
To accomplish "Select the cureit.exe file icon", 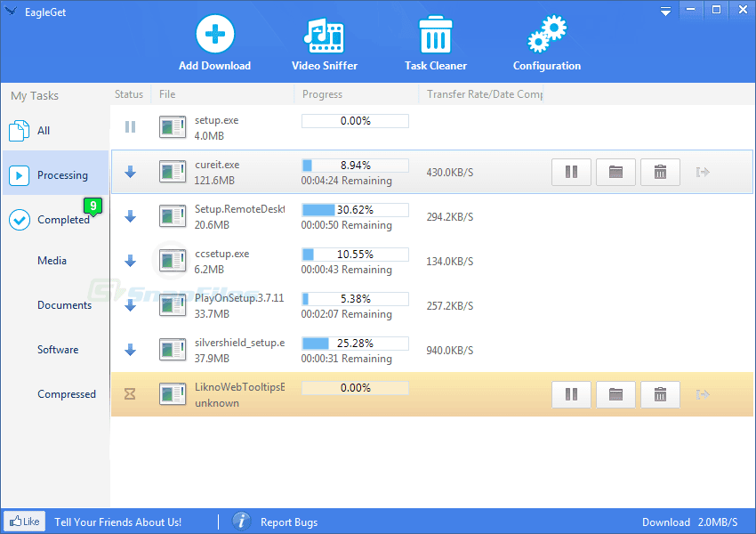I will pyautogui.click(x=173, y=172).
